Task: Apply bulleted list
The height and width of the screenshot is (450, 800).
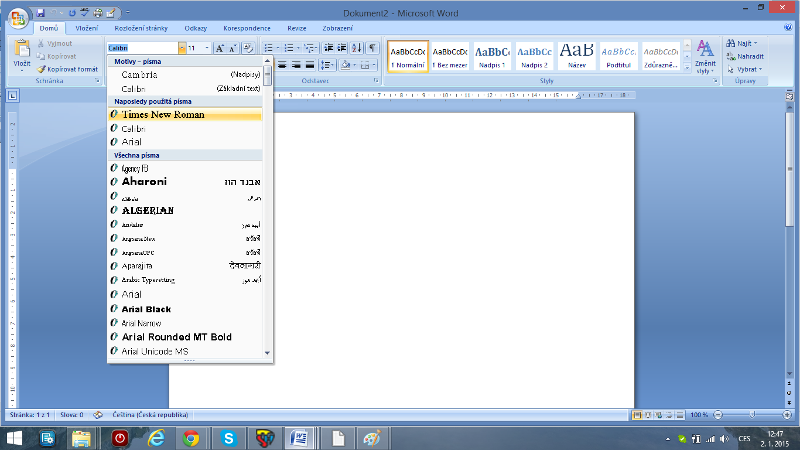Action: (x=268, y=48)
